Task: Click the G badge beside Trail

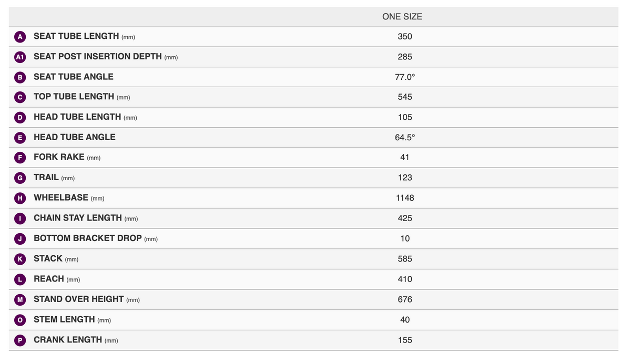Action: (x=20, y=178)
